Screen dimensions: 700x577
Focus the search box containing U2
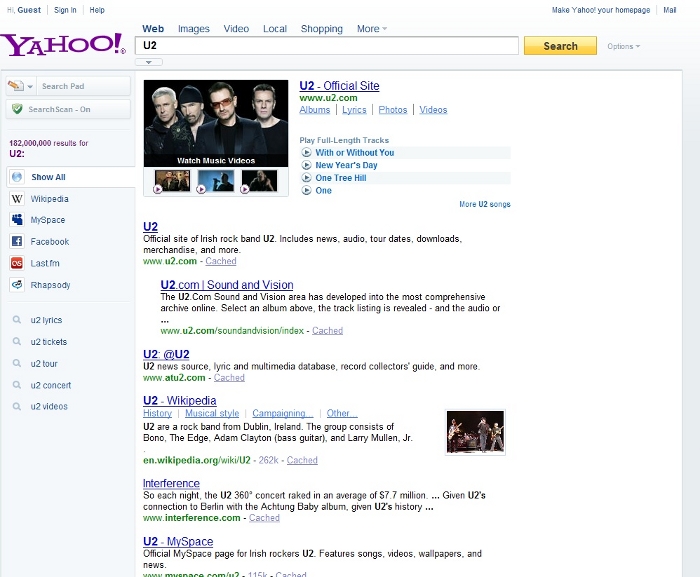(x=327, y=45)
